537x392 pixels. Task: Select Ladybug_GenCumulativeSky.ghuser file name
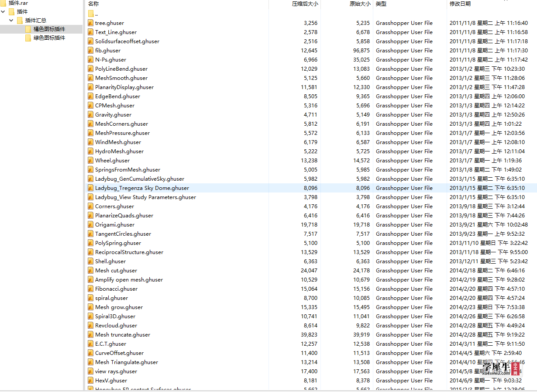coord(140,179)
